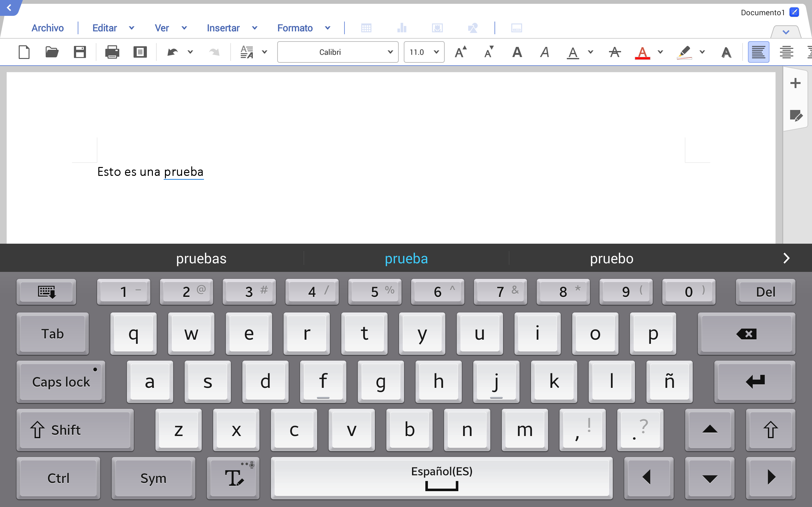Screen dimensions: 812x507
Task: Toggle bold text formatting
Action: (517, 52)
